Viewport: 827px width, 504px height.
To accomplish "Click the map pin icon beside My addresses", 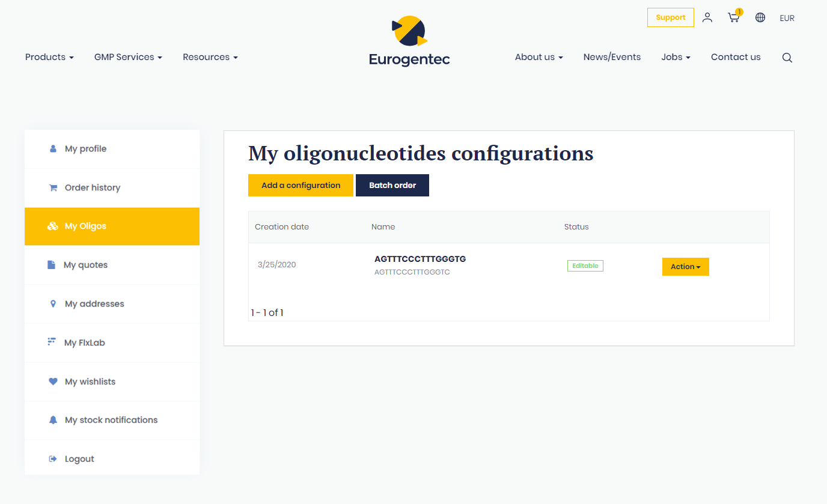I will pos(53,304).
